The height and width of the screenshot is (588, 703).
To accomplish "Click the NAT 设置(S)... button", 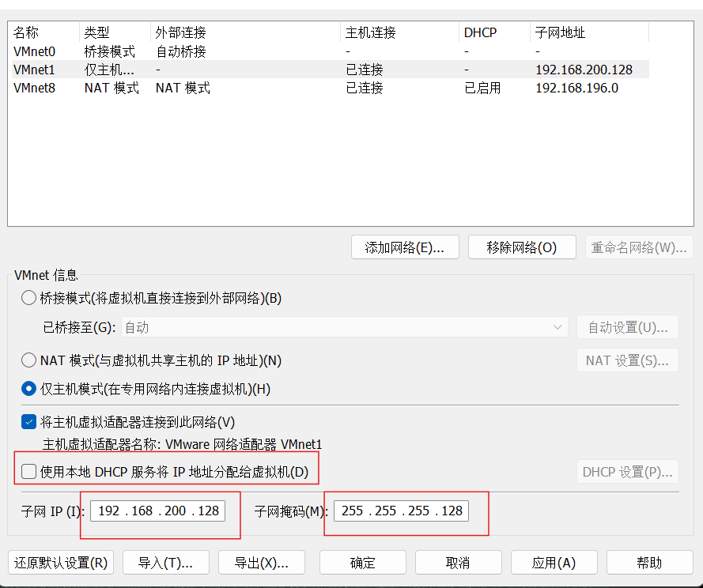I will click(628, 360).
